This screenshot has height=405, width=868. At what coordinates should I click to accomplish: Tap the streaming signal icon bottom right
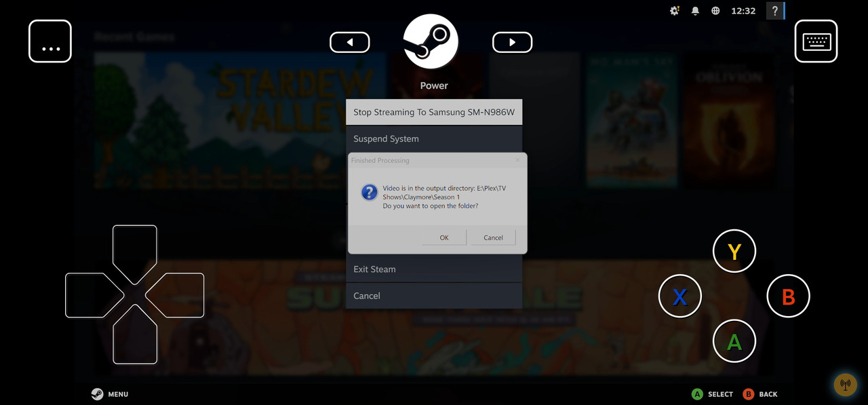point(845,385)
